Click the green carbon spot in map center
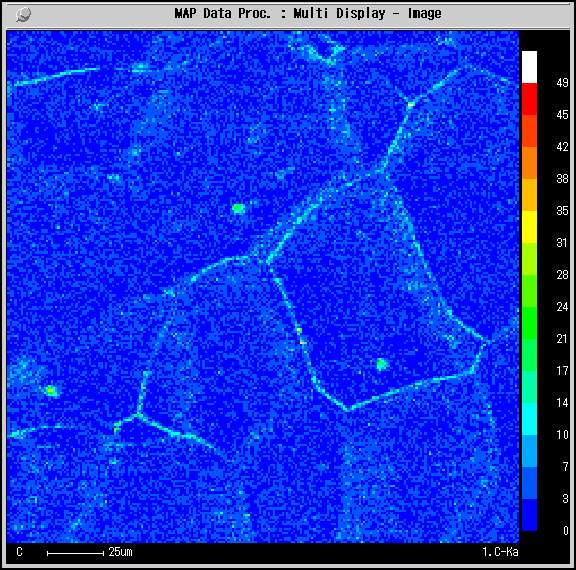 coord(238,209)
